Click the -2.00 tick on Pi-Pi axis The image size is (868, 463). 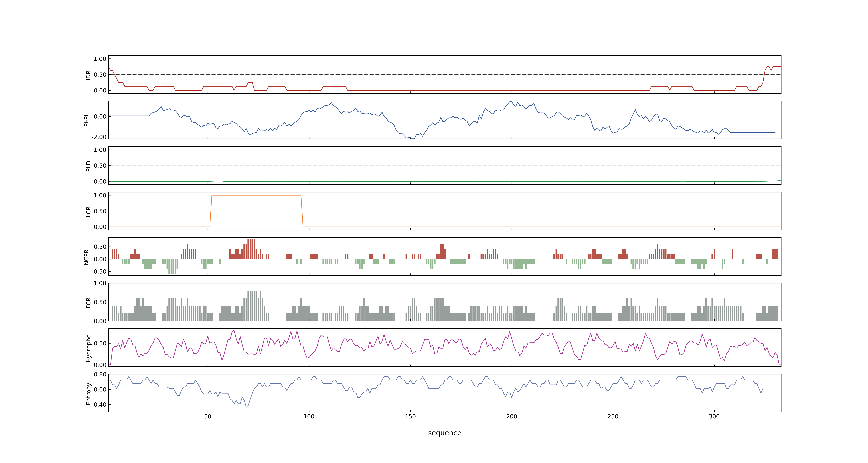99,137
